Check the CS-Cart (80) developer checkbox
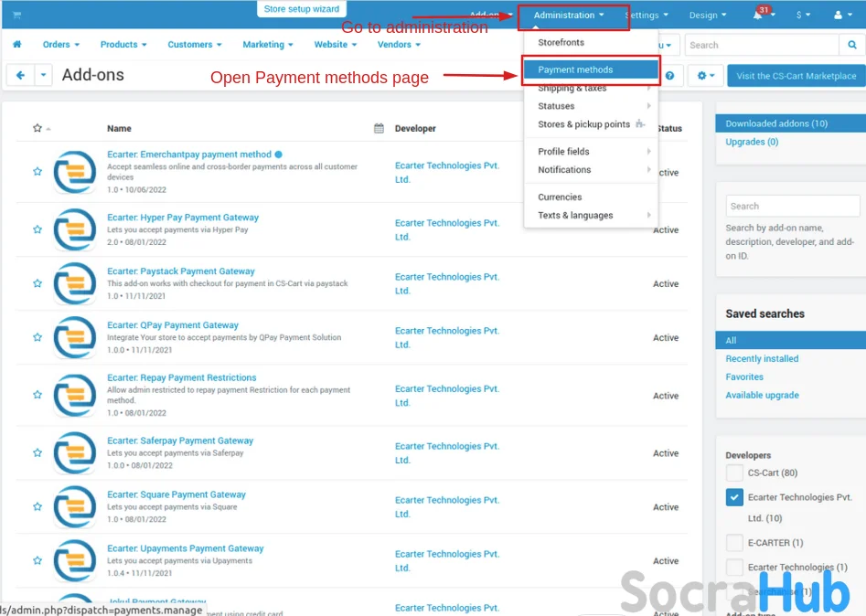The image size is (866, 616). point(734,473)
